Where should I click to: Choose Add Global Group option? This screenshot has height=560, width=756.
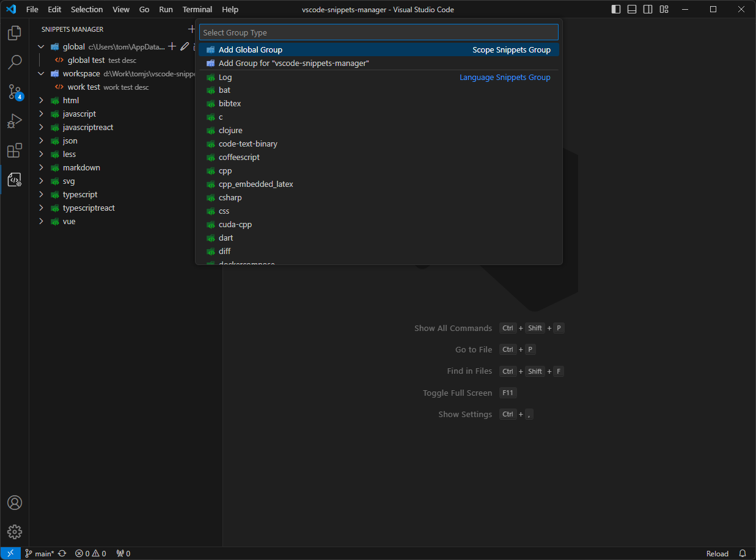click(x=379, y=49)
